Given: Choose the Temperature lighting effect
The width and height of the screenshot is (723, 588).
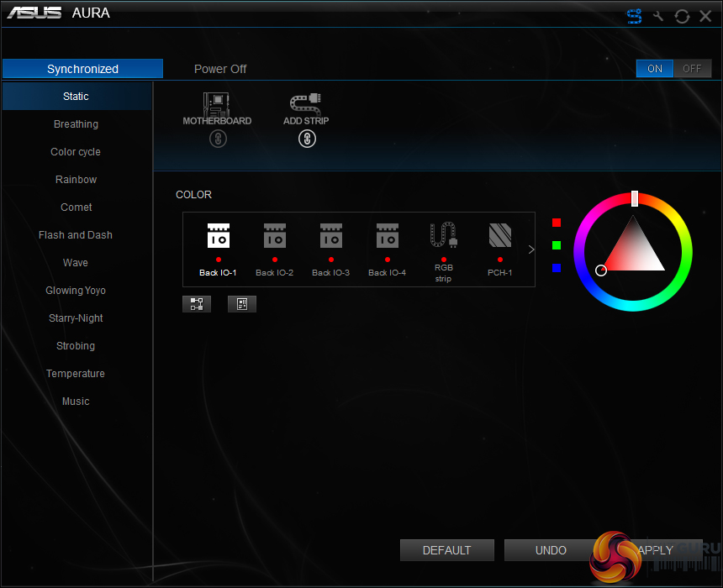Looking at the screenshot, I should point(77,373).
